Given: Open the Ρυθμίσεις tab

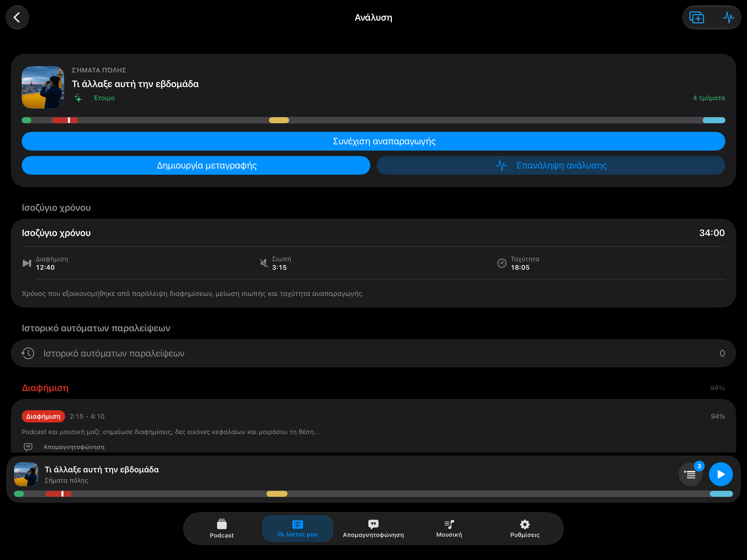Looking at the screenshot, I should [525, 528].
